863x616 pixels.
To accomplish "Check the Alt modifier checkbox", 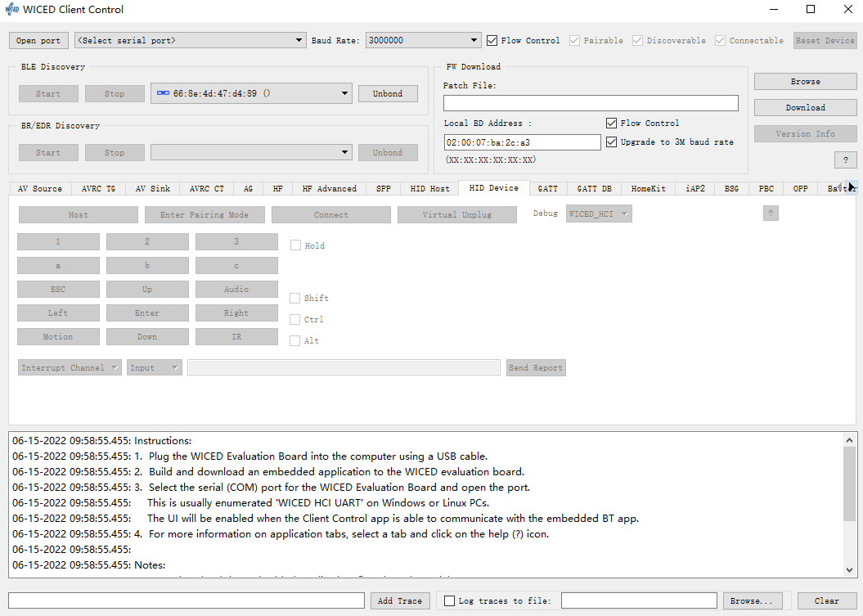I will [295, 341].
